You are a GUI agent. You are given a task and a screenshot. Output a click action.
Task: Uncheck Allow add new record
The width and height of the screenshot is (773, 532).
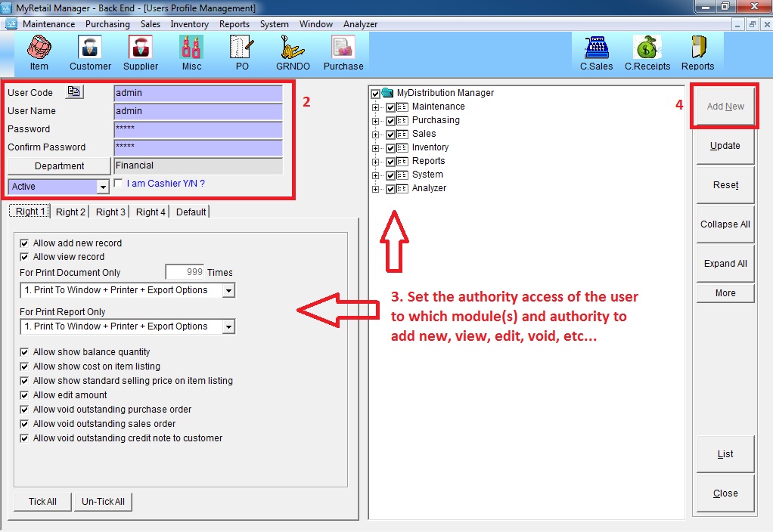(25, 243)
